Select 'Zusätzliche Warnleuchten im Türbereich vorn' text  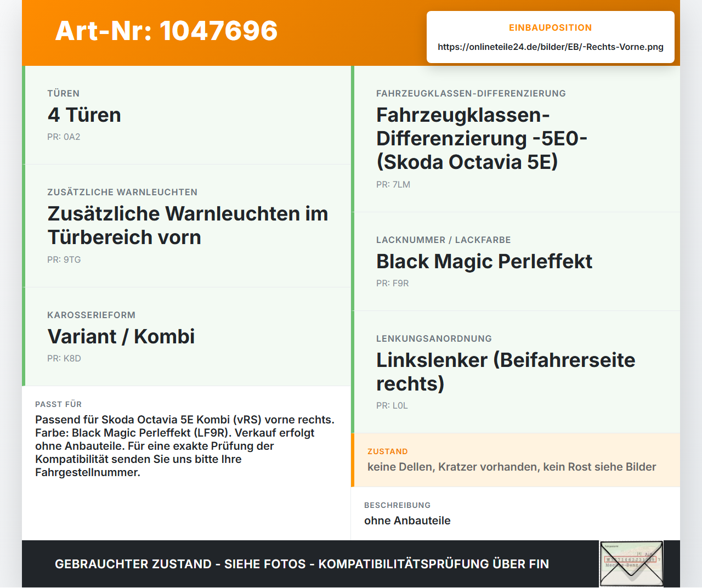[188, 225]
